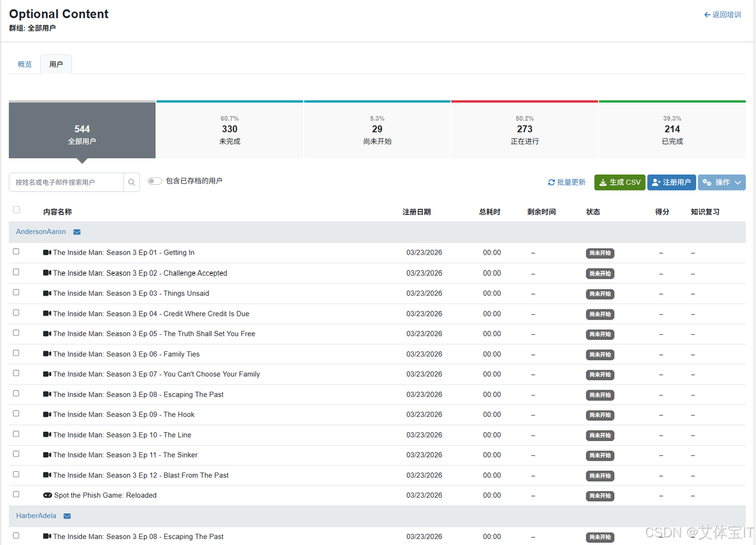
Task: Click the 总耗时 column header
Action: click(490, 212)
